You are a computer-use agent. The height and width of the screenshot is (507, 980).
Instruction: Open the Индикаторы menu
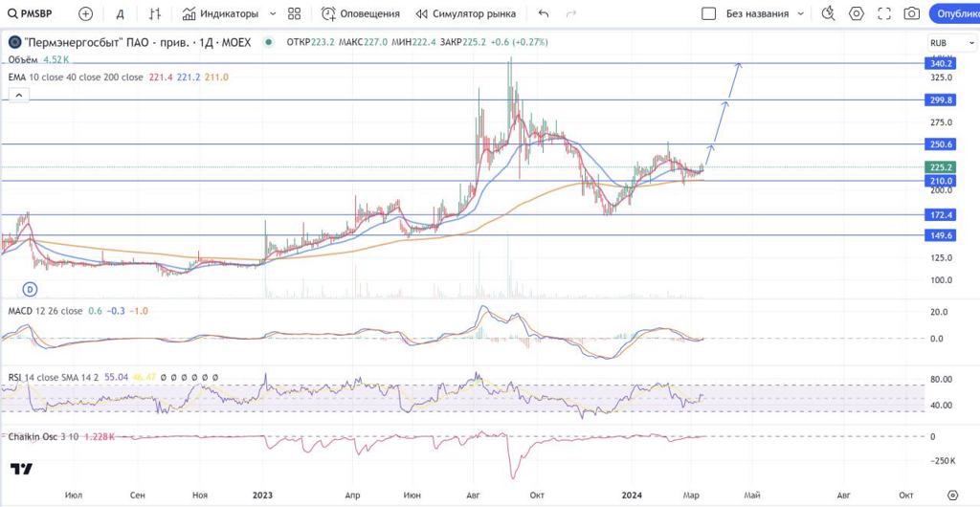tap(220, 14)
